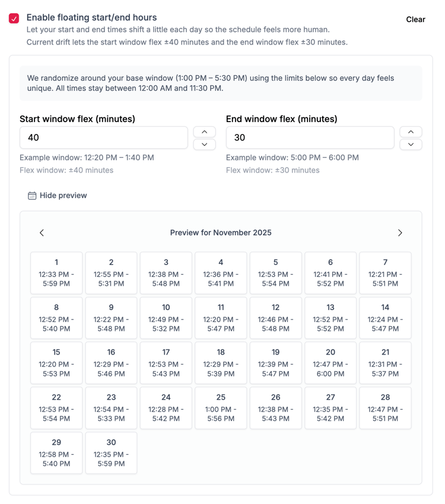Collapse the calendar using Hide preview
Viewport: 445px width, 504px height.
(62, 195)
